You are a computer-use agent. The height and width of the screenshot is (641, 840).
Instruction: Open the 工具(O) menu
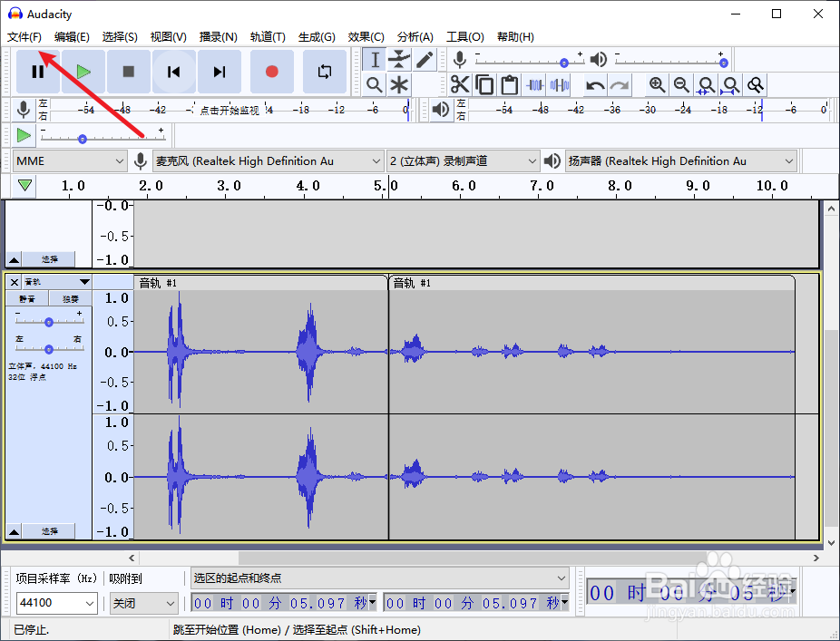(465, 37)
